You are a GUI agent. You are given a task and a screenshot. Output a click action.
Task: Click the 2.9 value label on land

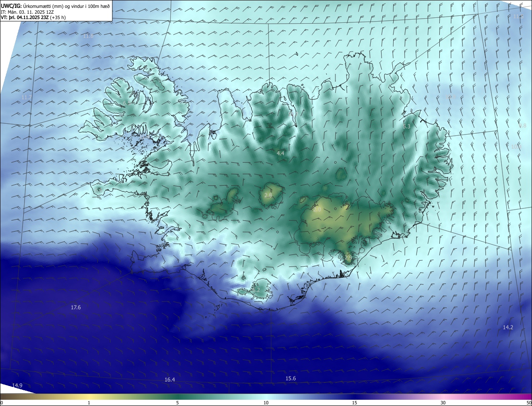(x=348, y=258)
